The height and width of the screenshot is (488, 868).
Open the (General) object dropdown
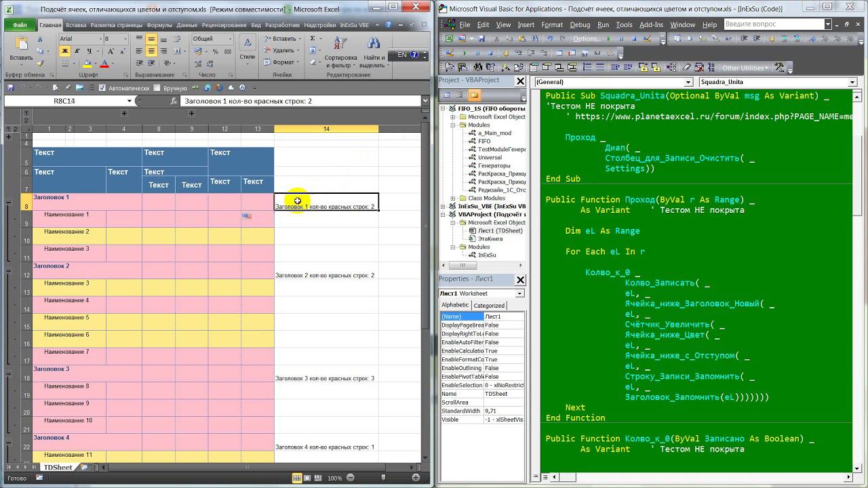click(688, 82)
